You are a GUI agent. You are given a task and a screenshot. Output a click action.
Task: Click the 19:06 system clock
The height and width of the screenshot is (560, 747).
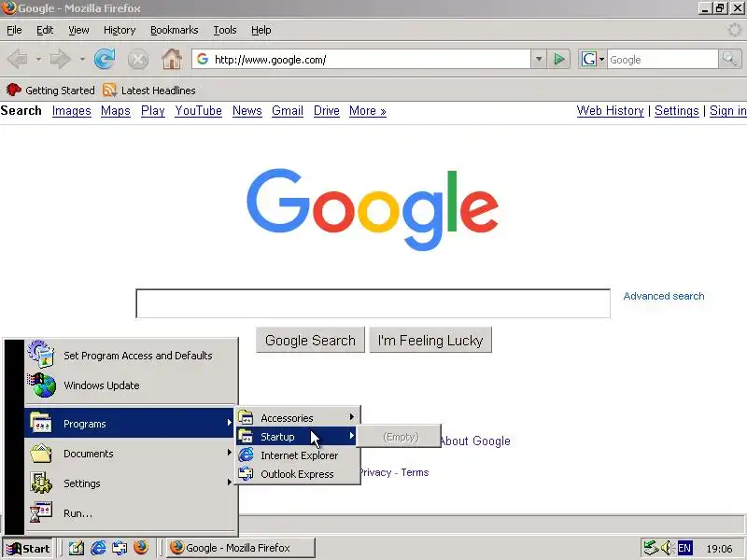click(719, 549)
